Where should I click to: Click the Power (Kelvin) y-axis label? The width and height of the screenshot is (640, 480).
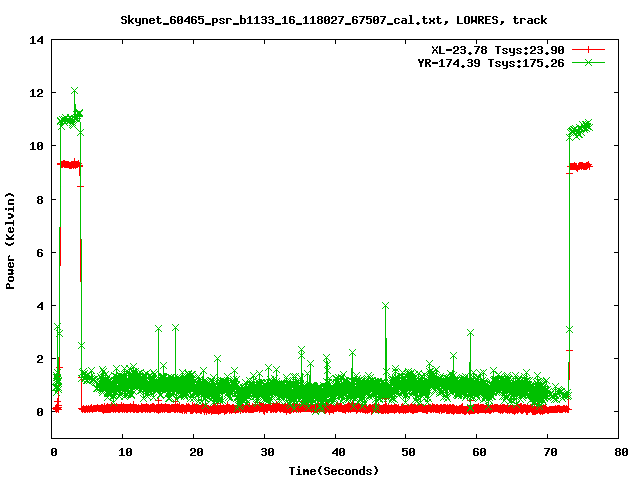[x=10, y=241]
